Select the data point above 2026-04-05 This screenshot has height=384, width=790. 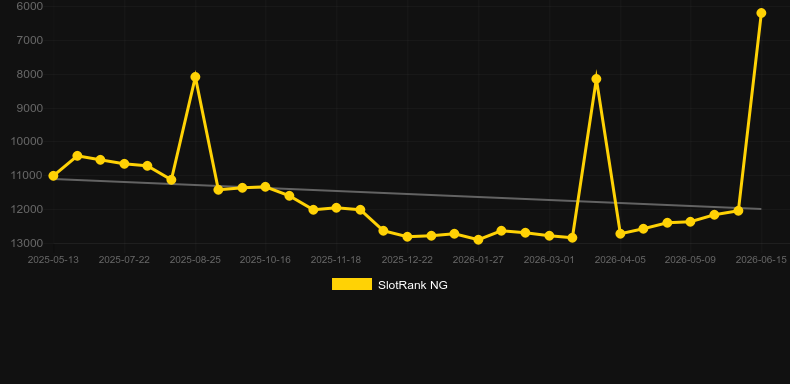pyautogui.click(x=620, y=234)
